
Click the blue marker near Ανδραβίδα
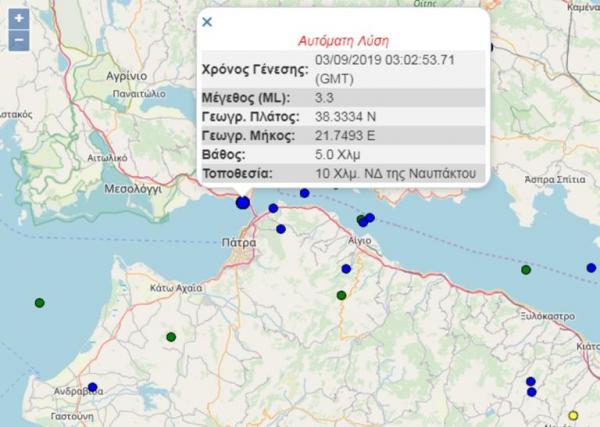(92, 387)
